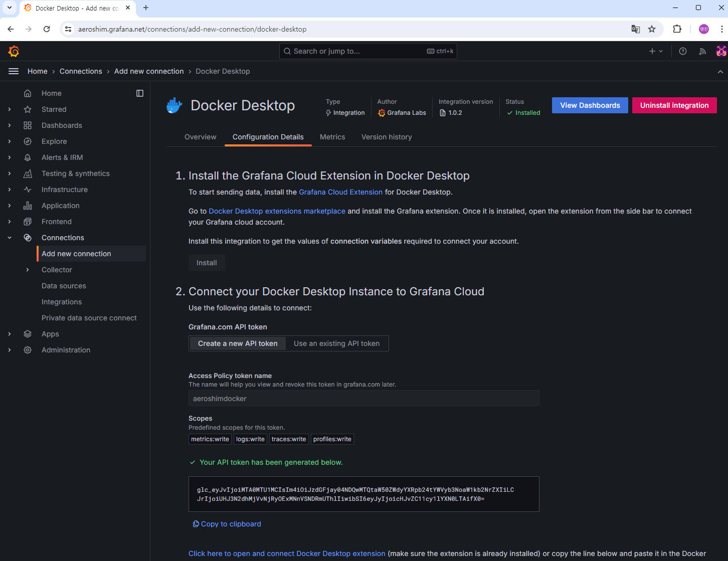Viewport: 728px width, 561px height.
Task: Select Use an existing API token option
Action: click(x=336, y=343)
